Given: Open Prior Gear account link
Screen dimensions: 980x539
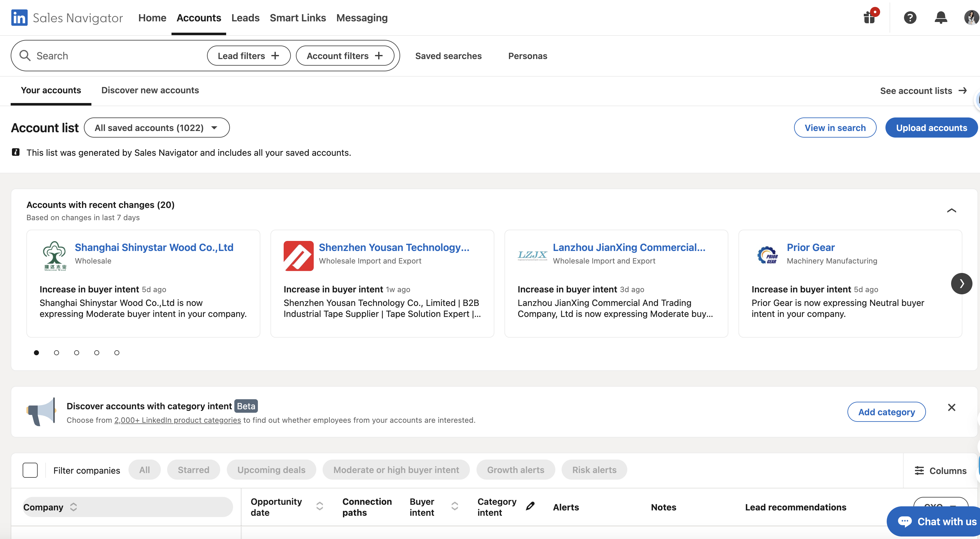Looking at the screenshot, I should pyautogui.click(x=811, y=247).
